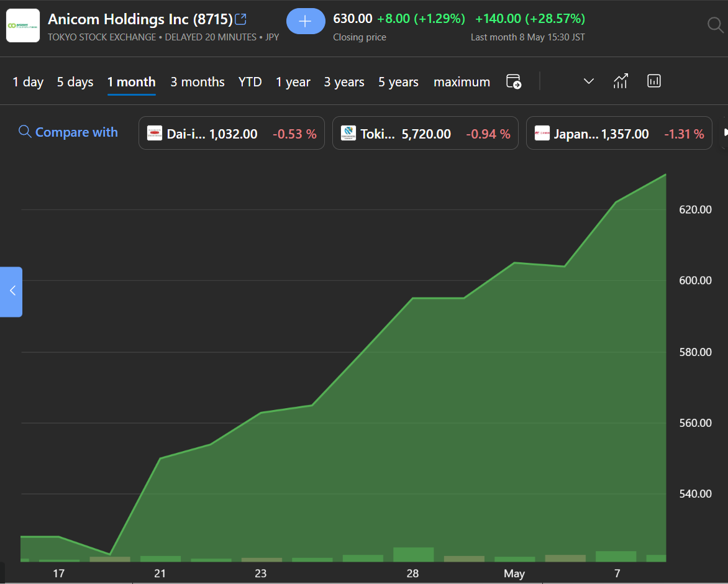The image size is (728, 584).
Task: Select the 3 months range tab
Action: pos(198,82)
